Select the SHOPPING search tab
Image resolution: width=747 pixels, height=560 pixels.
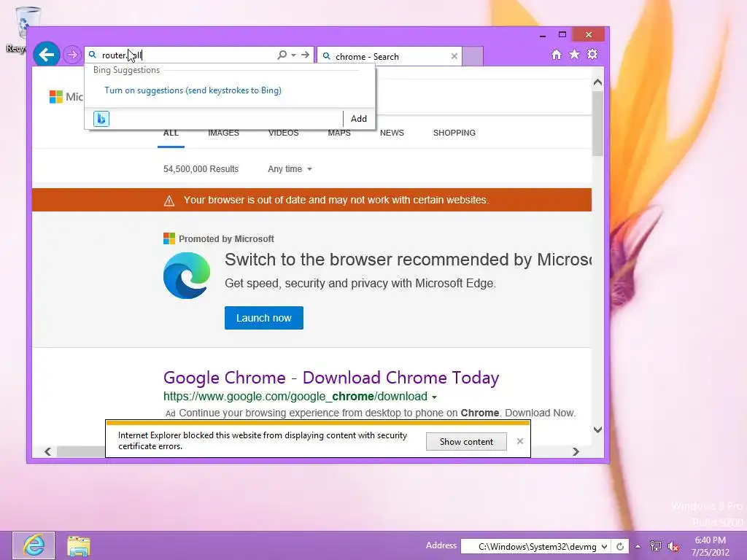pyautogui.click(x=454, y=133)
